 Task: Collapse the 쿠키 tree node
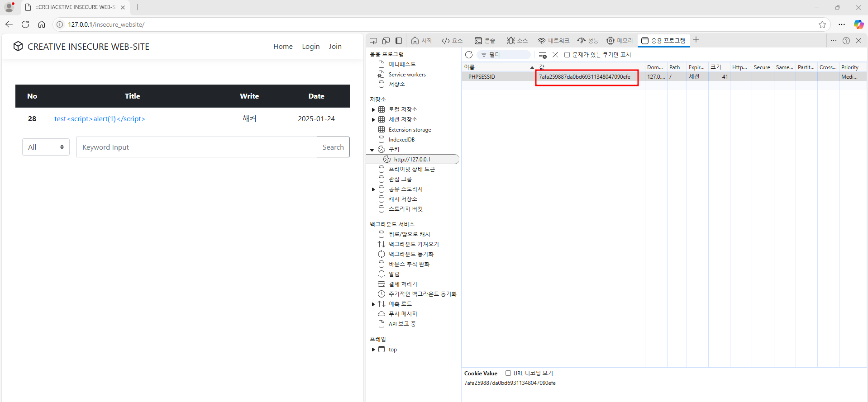(x=372, y=149)
